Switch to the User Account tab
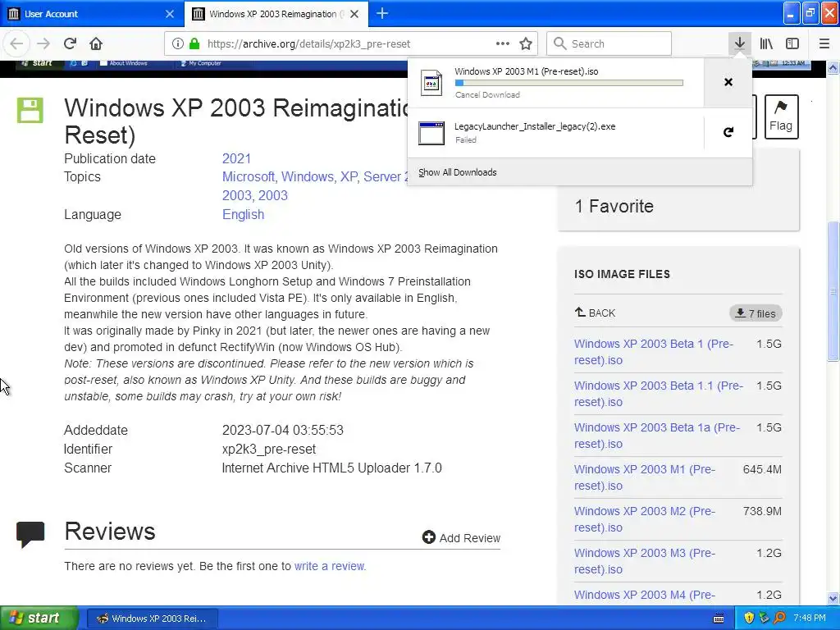Screen dimensions: 840x630 (x=92, y=14)
